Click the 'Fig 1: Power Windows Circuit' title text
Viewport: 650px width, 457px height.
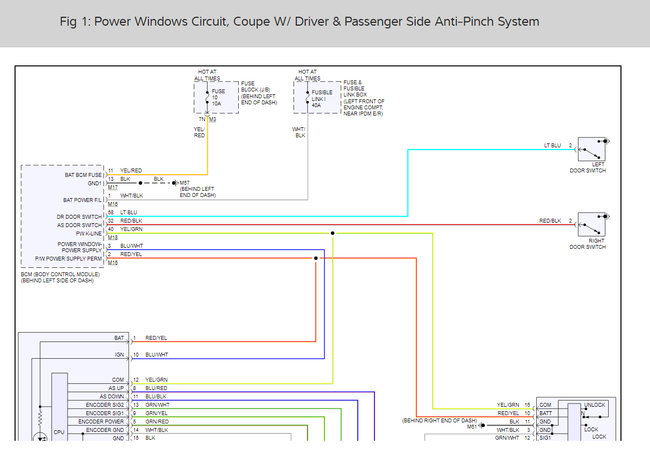(x=299, y=22)
